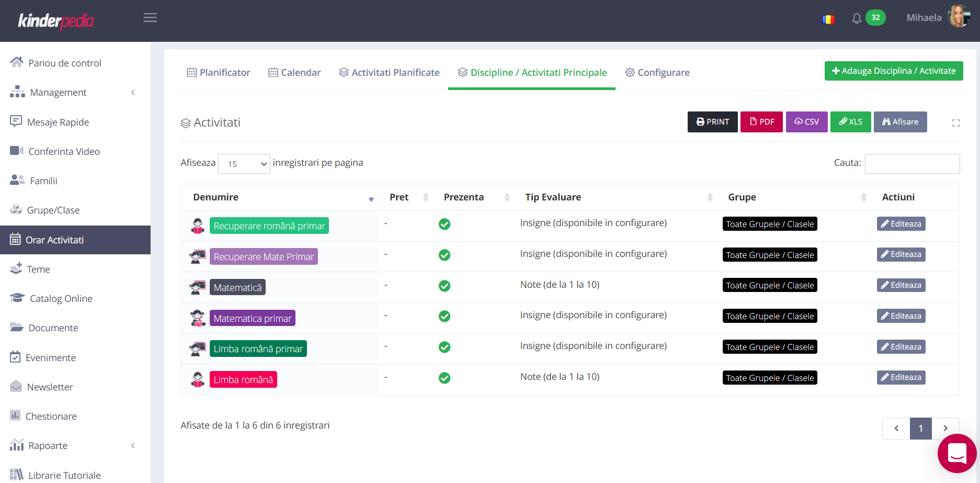Open the hamburger menu in header
This screenshot has width=980, height=483.
tap(150, 18)
